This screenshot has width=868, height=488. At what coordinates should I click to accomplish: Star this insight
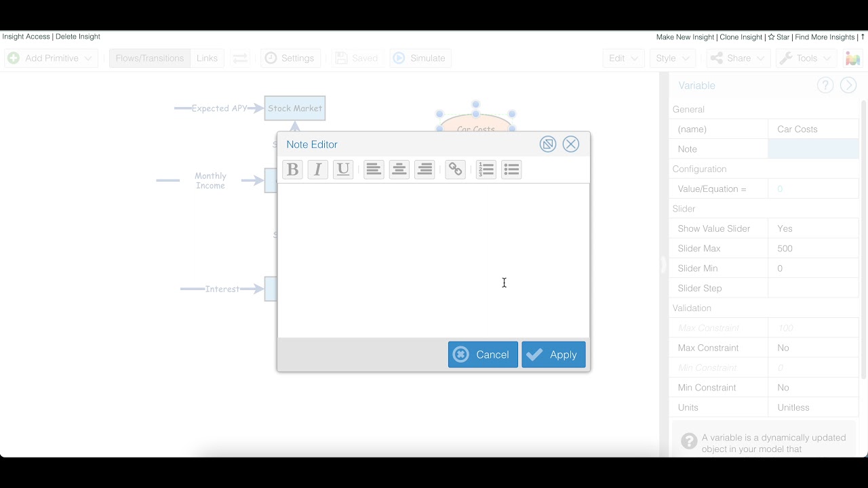778,37
